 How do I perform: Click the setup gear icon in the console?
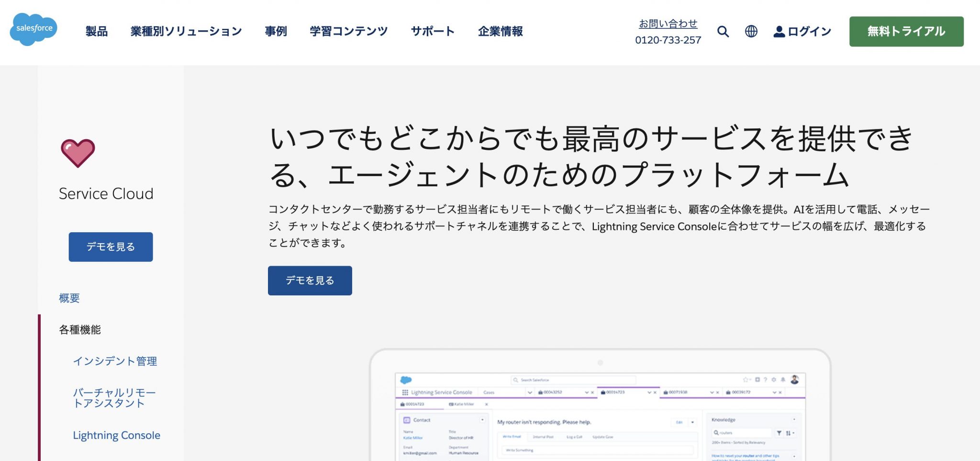(774, 380)
